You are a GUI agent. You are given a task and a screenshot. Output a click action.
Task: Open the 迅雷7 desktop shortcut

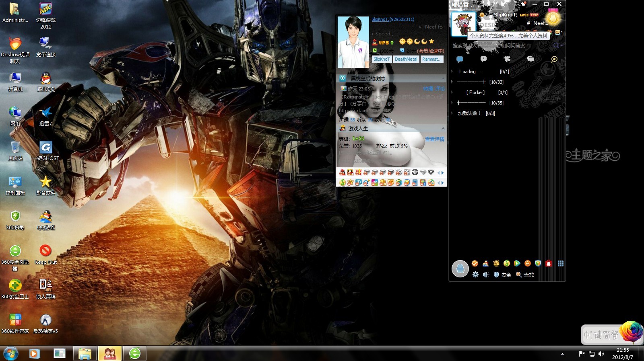click(x=46, y=116)
